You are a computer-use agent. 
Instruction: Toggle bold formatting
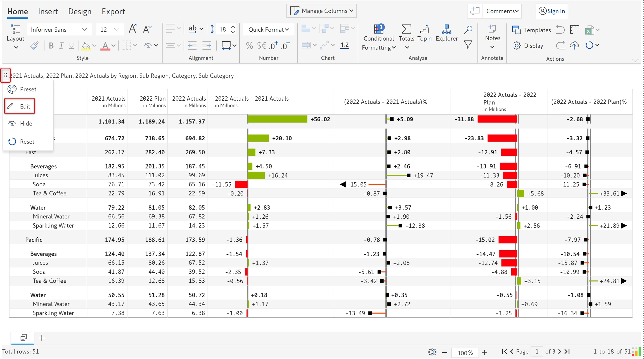(51, 46)
